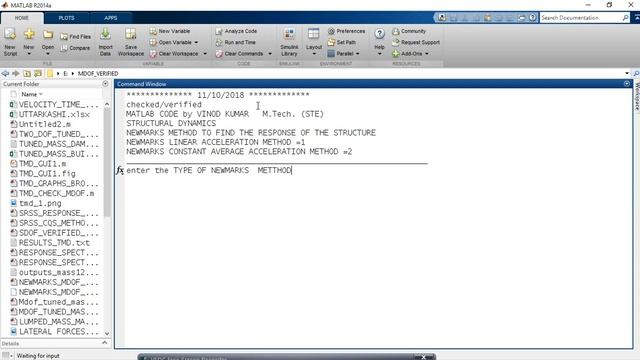Click the quick access help icon
This screenshot has height=360, width=640.
click(532, 18)
